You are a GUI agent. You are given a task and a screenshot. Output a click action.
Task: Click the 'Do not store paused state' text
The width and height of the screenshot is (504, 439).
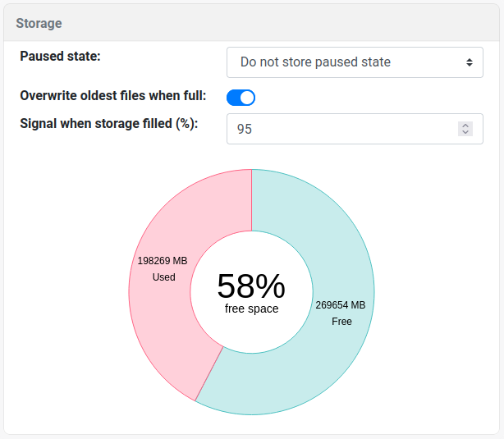(315, 62)
